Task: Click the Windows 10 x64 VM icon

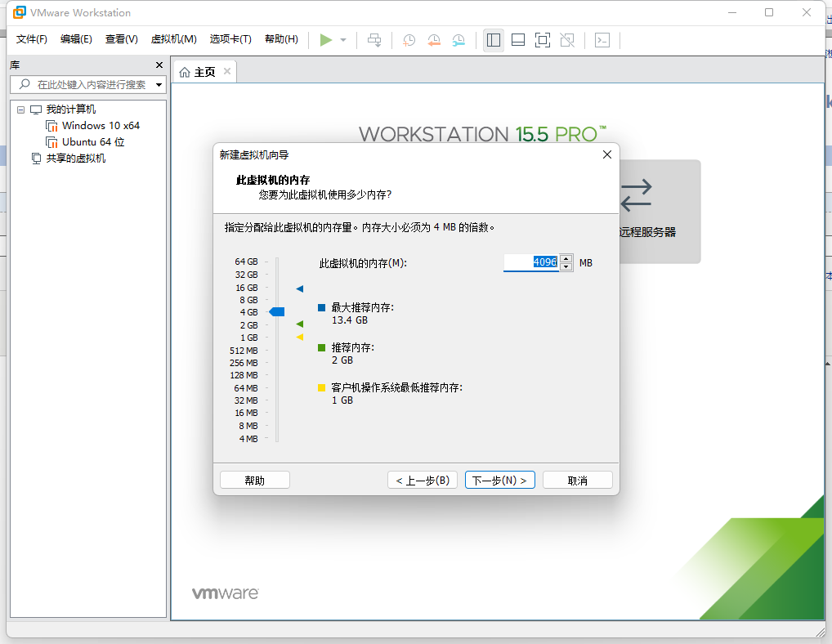Action: (x=51, y=126)
